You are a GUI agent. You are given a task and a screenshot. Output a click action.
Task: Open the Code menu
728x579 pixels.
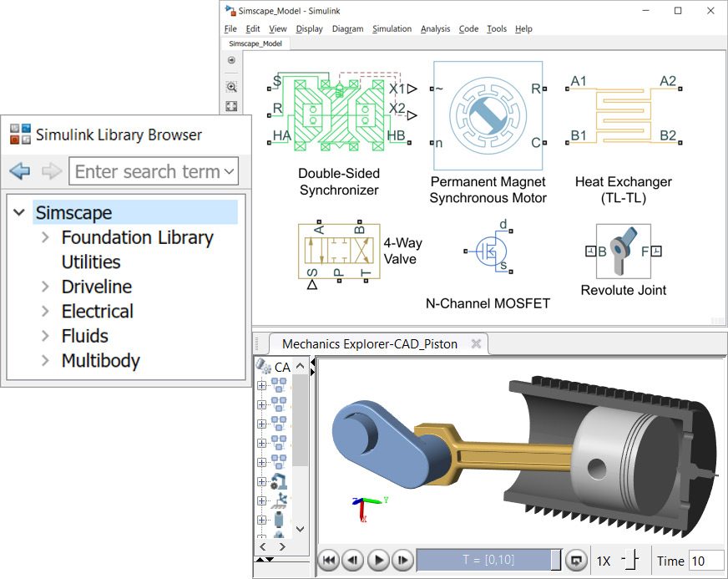point(468,28)
